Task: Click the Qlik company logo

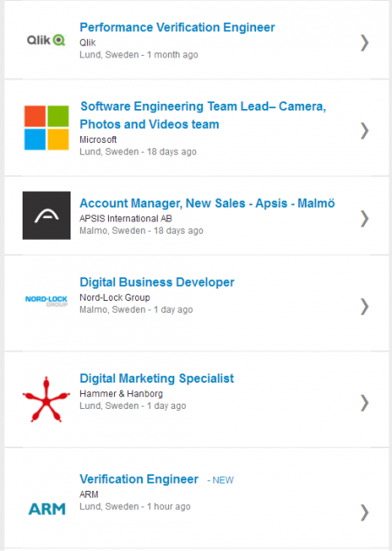Action: coord(46,40)
